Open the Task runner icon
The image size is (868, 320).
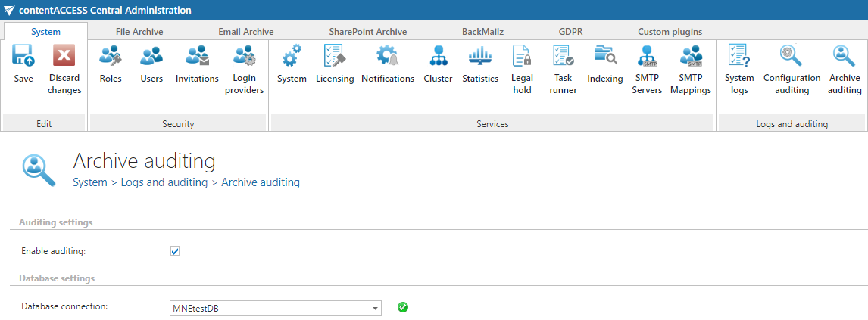(x=564, y=57)
